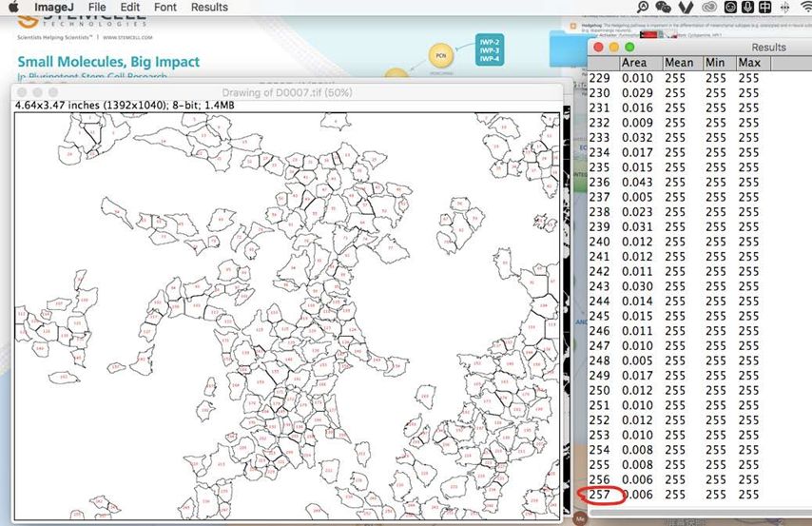Open the Creative Cloud menu bar icon
This screenshot has height=526, width=812.
coord(709,7)
